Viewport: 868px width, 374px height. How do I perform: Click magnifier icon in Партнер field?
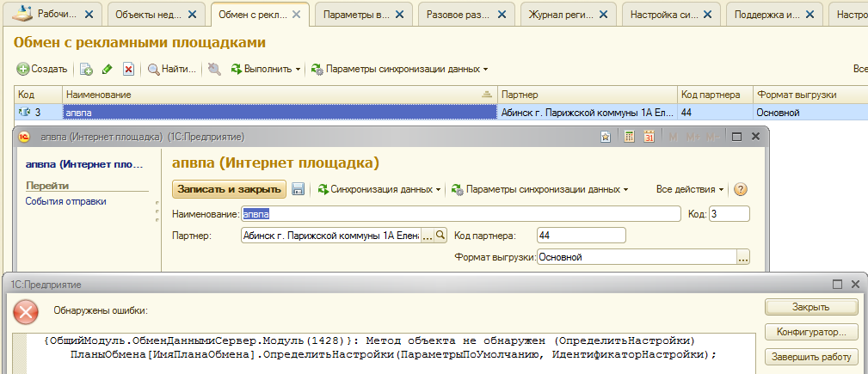click(x=440, y=235)
